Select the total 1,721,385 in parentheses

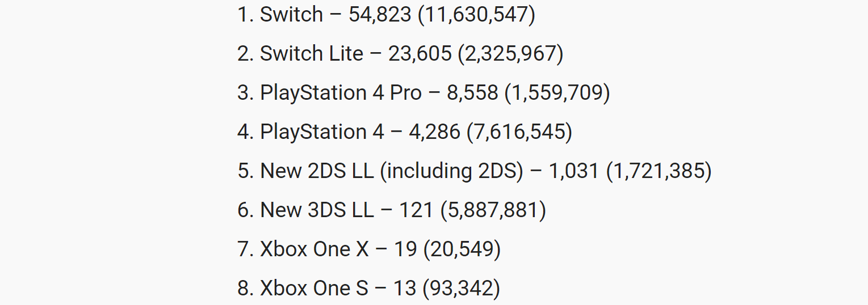[659, 171]
